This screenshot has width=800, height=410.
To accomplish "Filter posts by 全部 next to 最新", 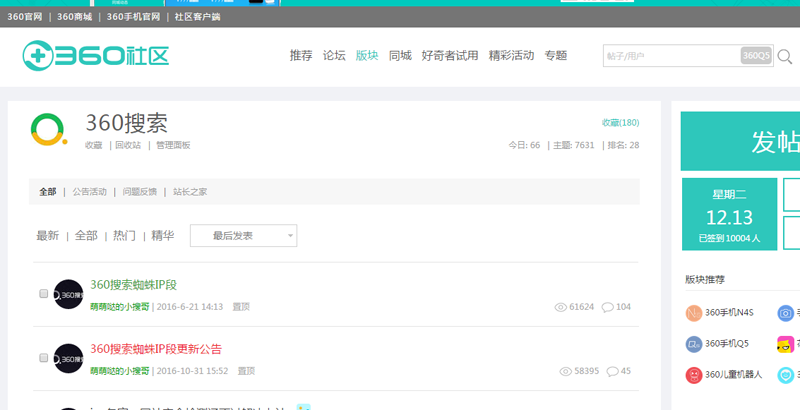I will point(86,236).
